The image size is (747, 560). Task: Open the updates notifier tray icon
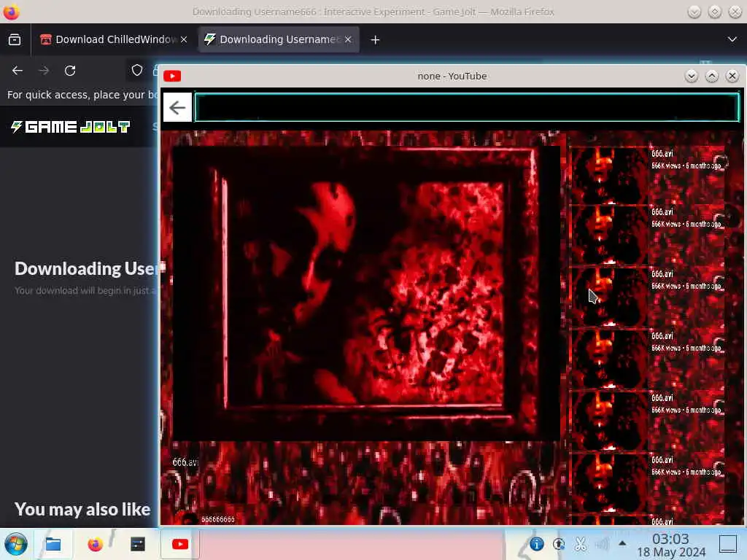[559, 544]
